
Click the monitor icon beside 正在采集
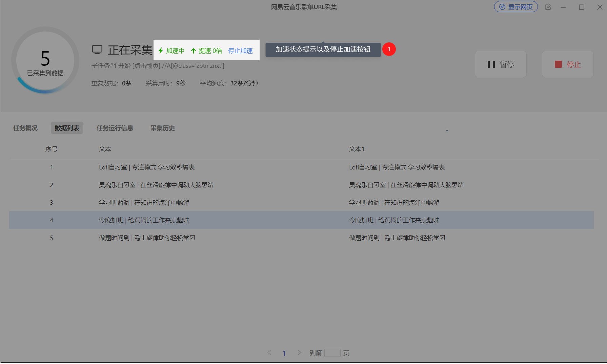pyautogui.click(x=97, y=50)
